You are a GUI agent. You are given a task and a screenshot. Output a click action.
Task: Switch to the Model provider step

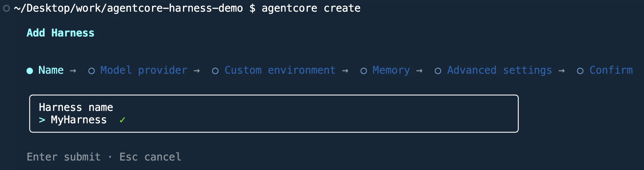click(144, 70)
